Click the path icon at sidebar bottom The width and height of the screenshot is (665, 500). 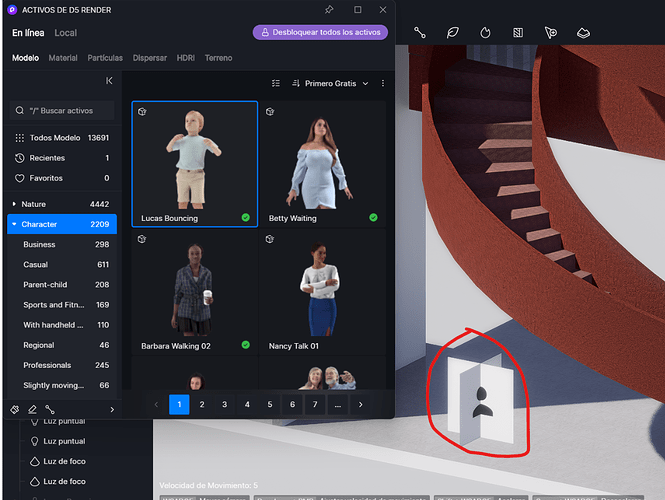(x=50, y=409)
